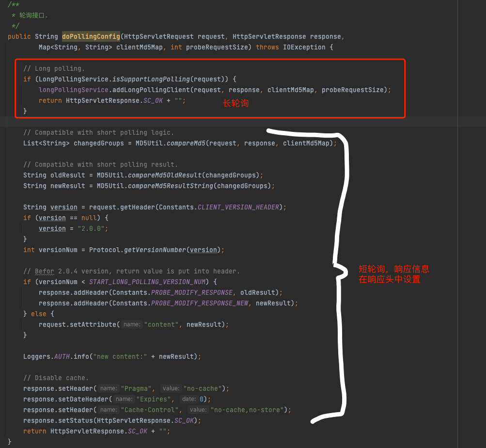Click the isSupportLongPolling method call
The height and width of the screenshot is (448, 486).
pos(151,79)
